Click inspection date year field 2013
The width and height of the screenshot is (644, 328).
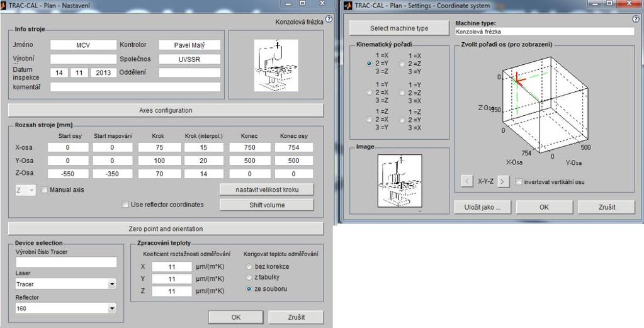(x=103, y=72)
